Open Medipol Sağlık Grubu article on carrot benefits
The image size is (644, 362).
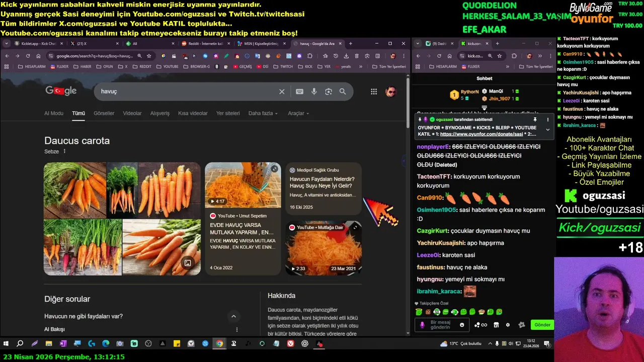point(324,189)
